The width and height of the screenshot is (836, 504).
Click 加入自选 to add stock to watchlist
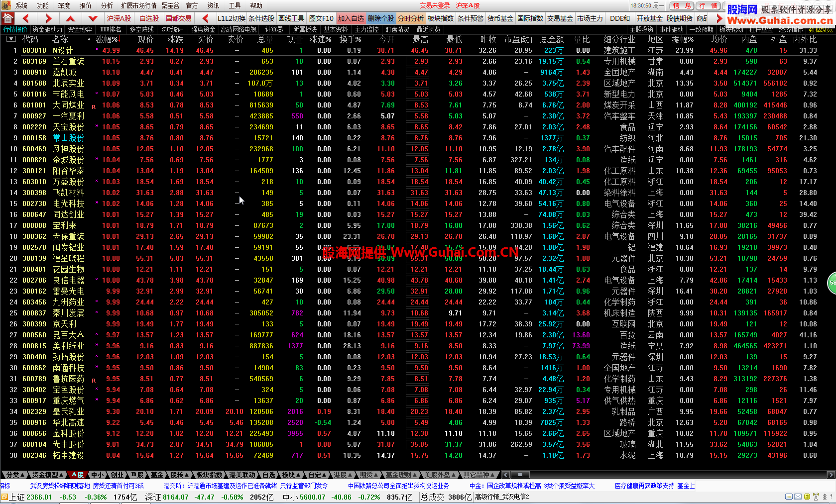pyautogui.click(x=351, y=18)
